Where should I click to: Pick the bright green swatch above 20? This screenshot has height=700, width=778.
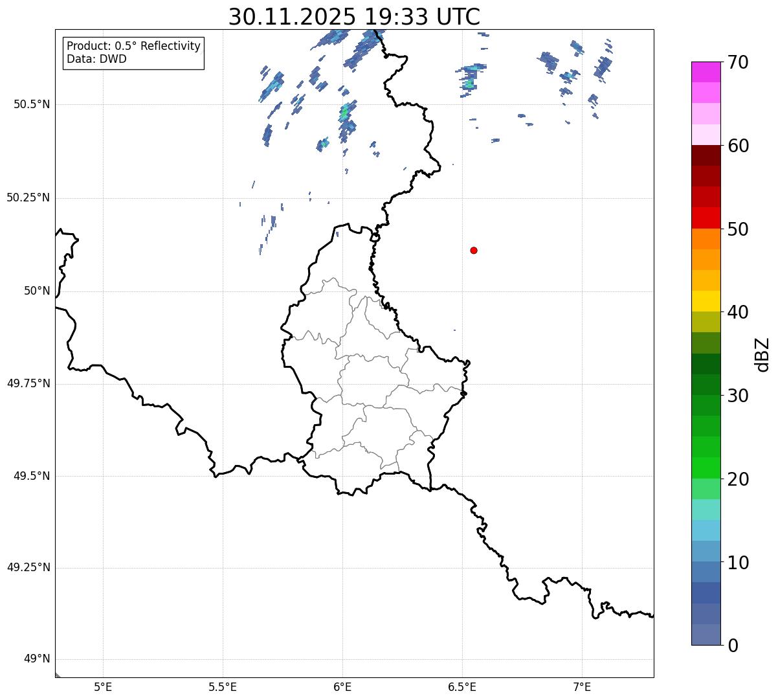point(706,468)
